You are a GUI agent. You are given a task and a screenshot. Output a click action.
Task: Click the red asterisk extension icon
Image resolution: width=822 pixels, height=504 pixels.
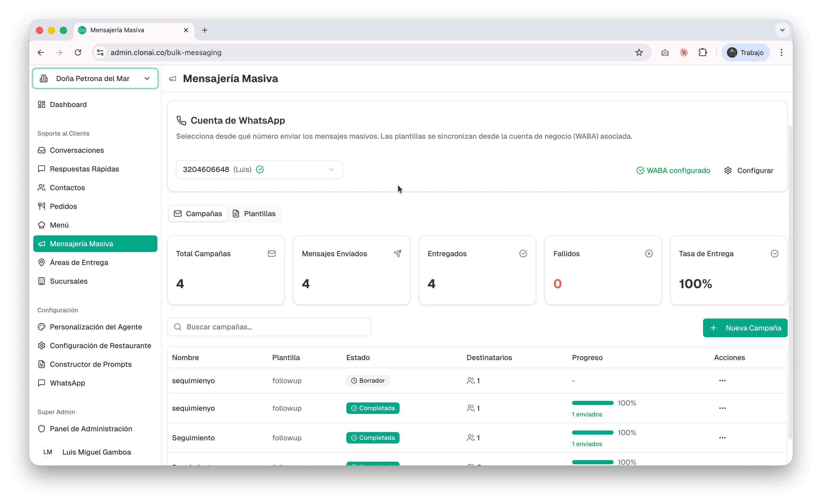click(684, 52)
